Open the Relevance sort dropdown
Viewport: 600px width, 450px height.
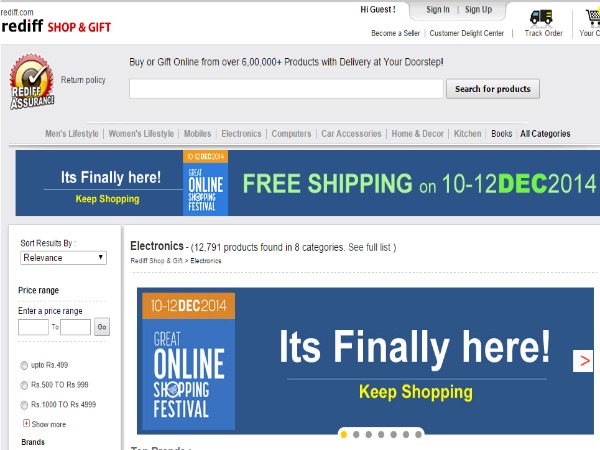tap(63, 258)
